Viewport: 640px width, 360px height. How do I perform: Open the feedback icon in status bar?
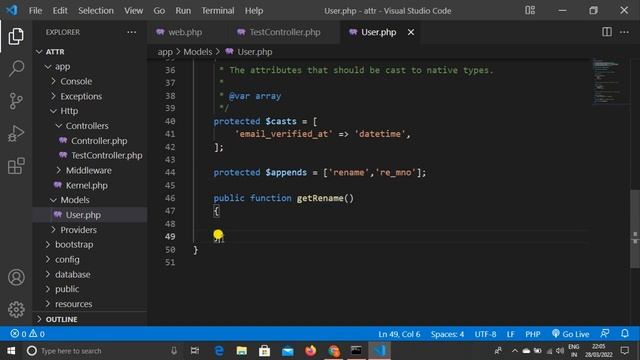tap(605, 333)
